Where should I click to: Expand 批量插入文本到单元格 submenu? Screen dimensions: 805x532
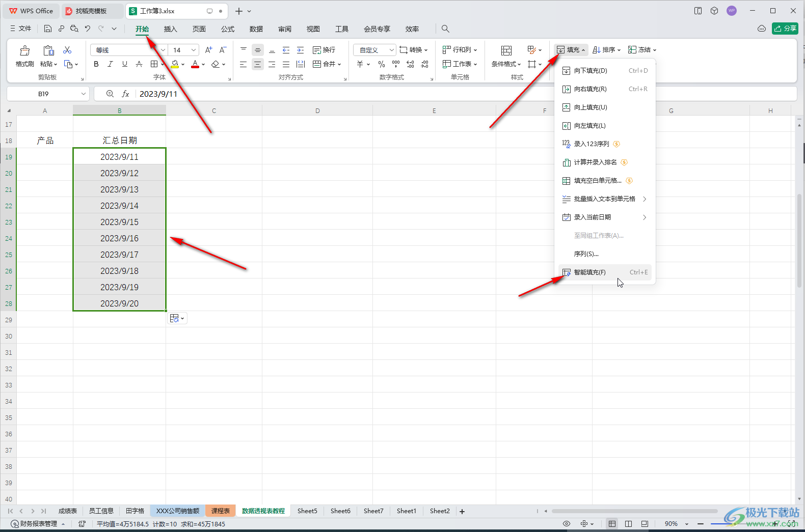tap(605, 199)
